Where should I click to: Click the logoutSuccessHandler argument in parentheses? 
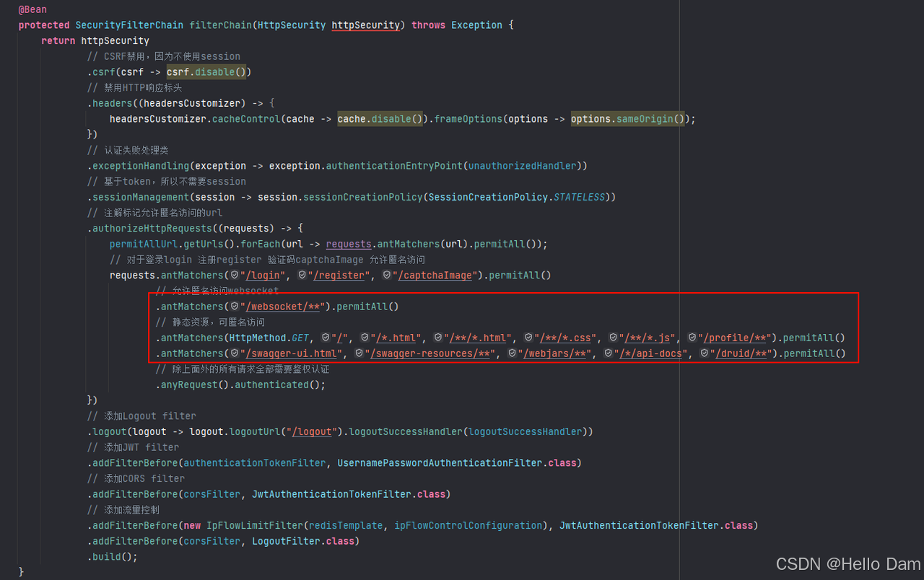point(525,431)
